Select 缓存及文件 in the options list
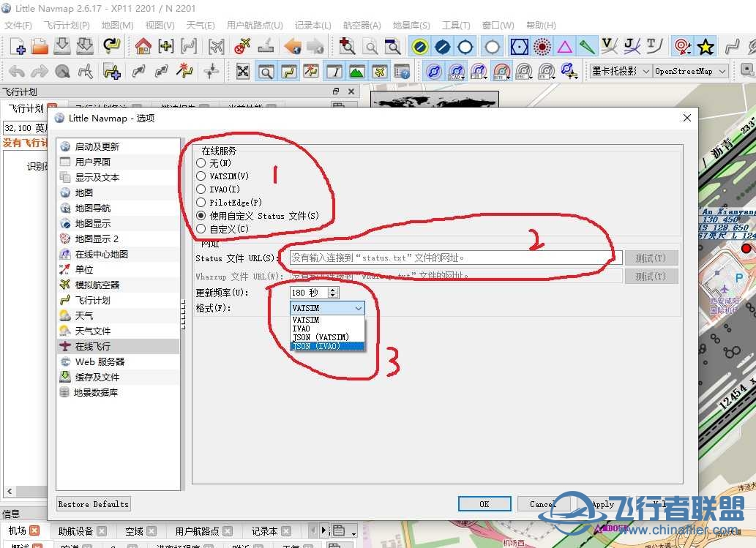Viewport: 756px width, 548px height. [x=118, y=378]
